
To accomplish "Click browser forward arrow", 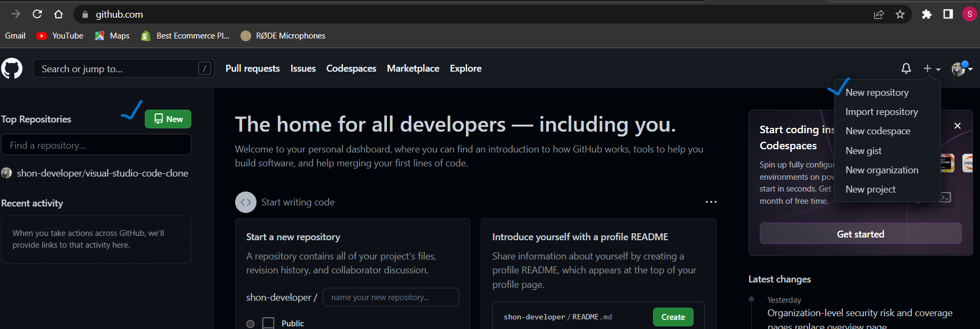I will [15, 14].
